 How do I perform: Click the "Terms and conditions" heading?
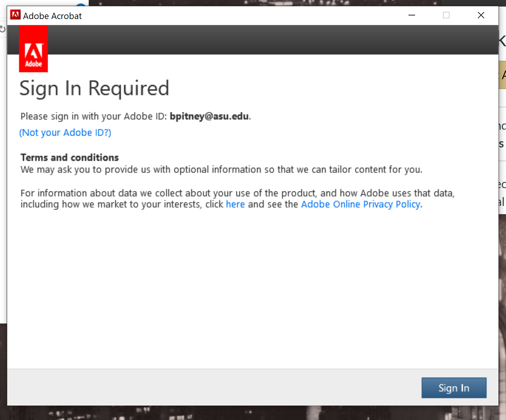[70, 158]
